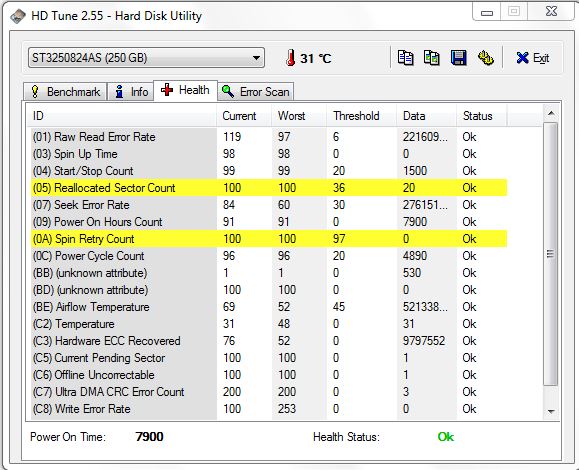Click threshold value 97 in Spin Retry row
The height and width of the screenshot is (470, 579).
click(x=339, y=239)
